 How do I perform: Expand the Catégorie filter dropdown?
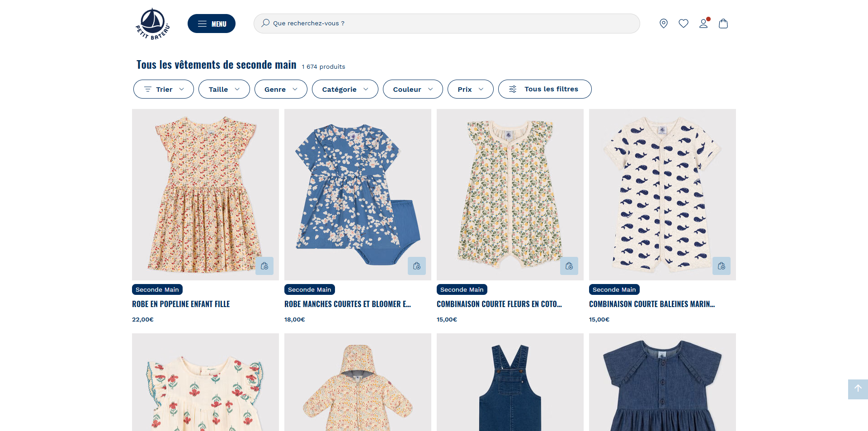coord(345,89)
